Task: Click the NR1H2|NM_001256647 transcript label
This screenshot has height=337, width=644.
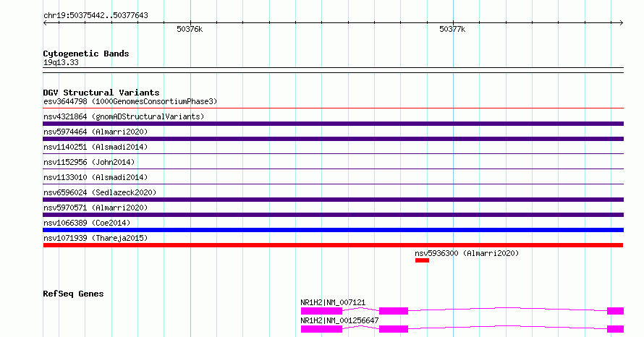Action: [339, 320]
